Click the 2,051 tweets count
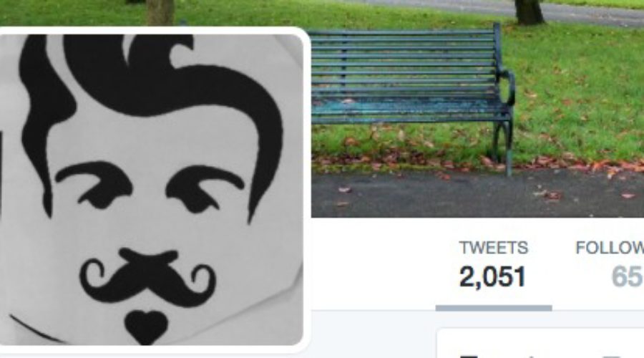The image size is (644, 358). 492,276
